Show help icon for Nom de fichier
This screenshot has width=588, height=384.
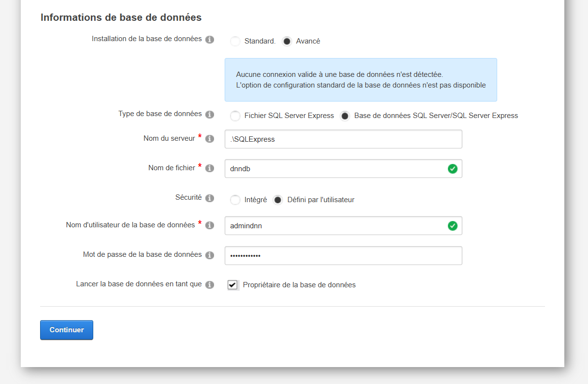[210, 168]
